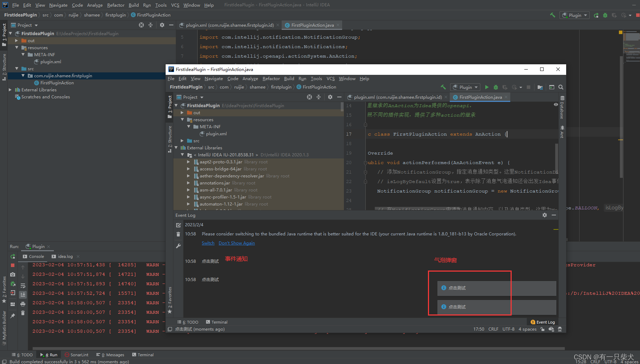This screenshot has width=640, height=364.
Task: Open Terminal tab in front window bottom bar
Action: 217,322
